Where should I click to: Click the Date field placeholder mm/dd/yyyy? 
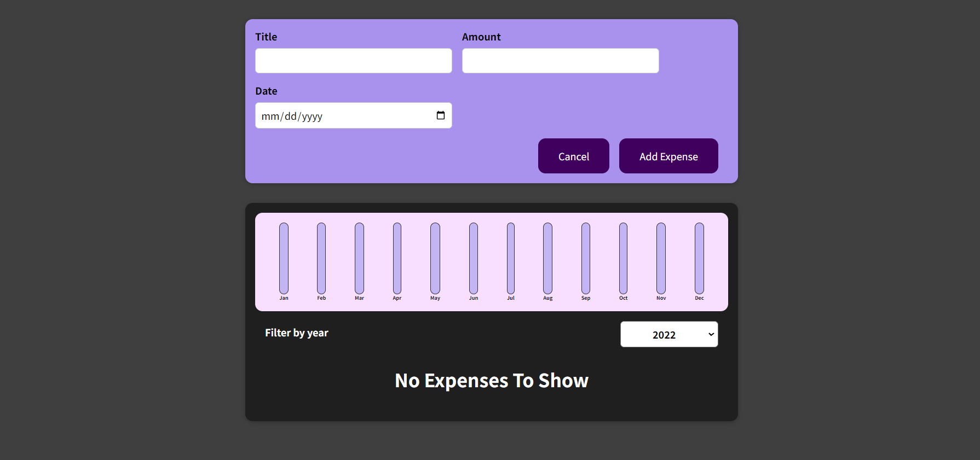tap(292, 116)
